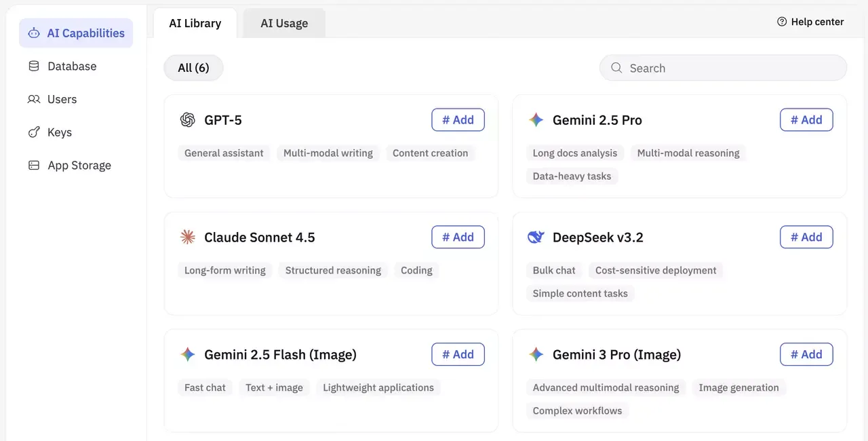Select the All (6) filter chip
The width and height of the screenshot is (868, 441).
193,67
